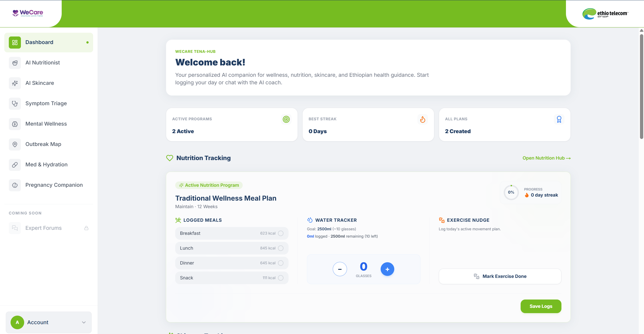The width and height of the screenshot is (644, 334).
Task: Click the "COMING SOON" sidebar label
Action: 25,213
